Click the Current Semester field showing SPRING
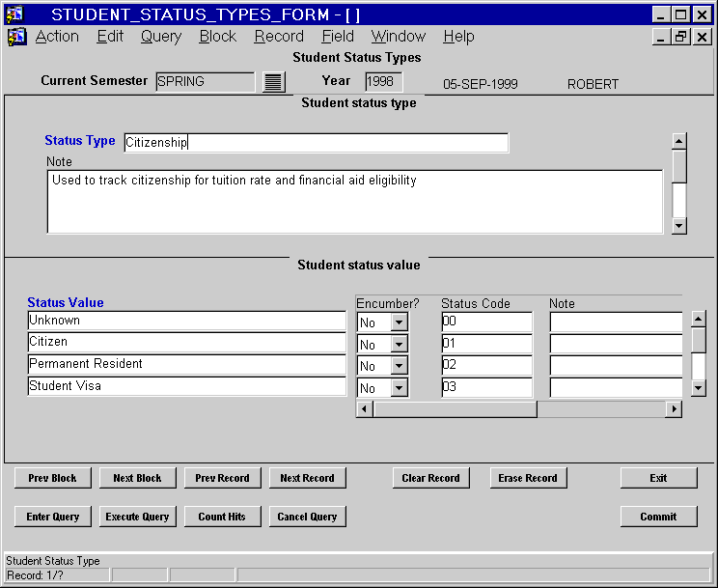Viewport: 718px width, 588px height. (206, 82)
